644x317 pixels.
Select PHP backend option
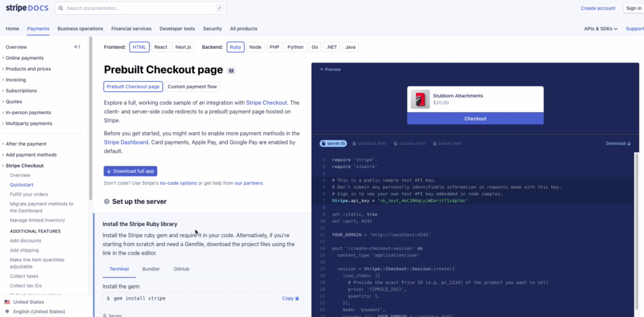(x=274, y=47)
